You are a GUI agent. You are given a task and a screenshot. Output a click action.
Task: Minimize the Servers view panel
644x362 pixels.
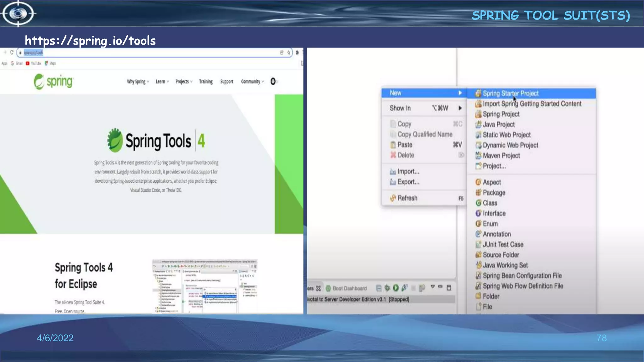440,287
